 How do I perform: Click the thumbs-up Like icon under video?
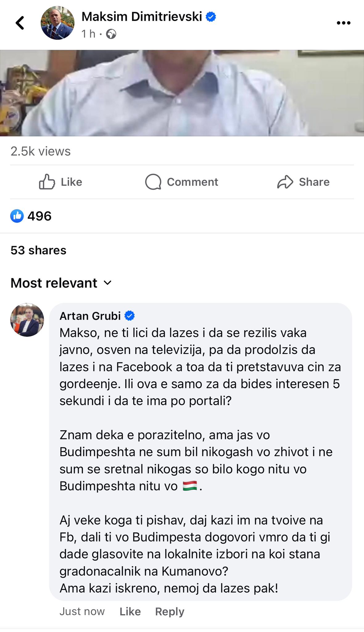(x=47, y=182)
